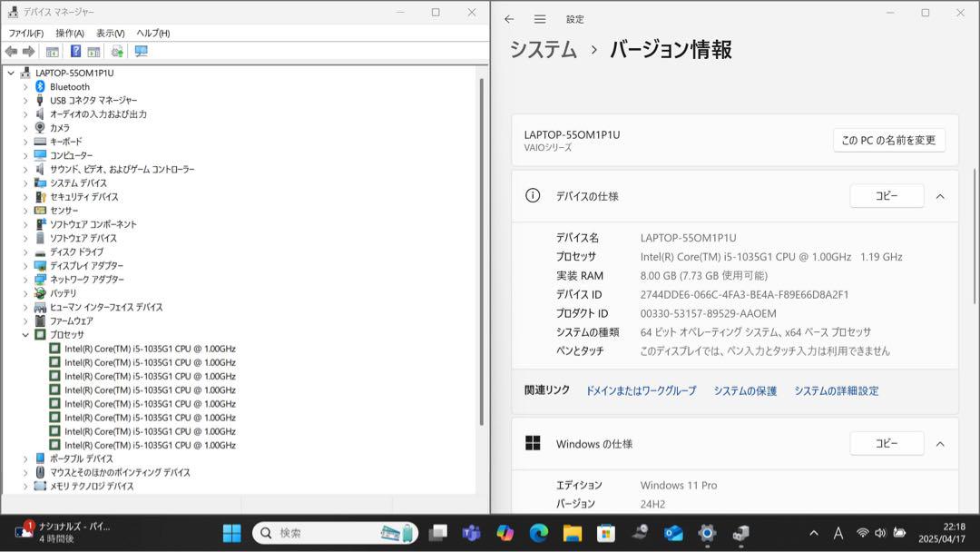Click battery icon in system tray
This screenshot has height=552, width=980.
[899, 533]
